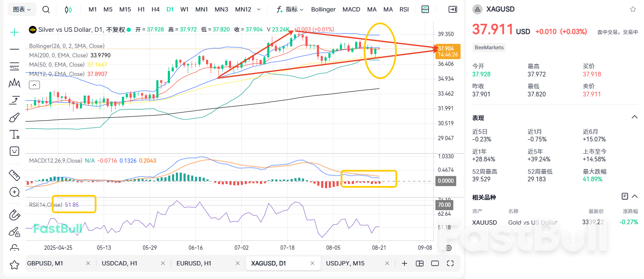Collapse the indicator legend list on chart
Viewport: 644px width, 279px height.
[34, 85]
